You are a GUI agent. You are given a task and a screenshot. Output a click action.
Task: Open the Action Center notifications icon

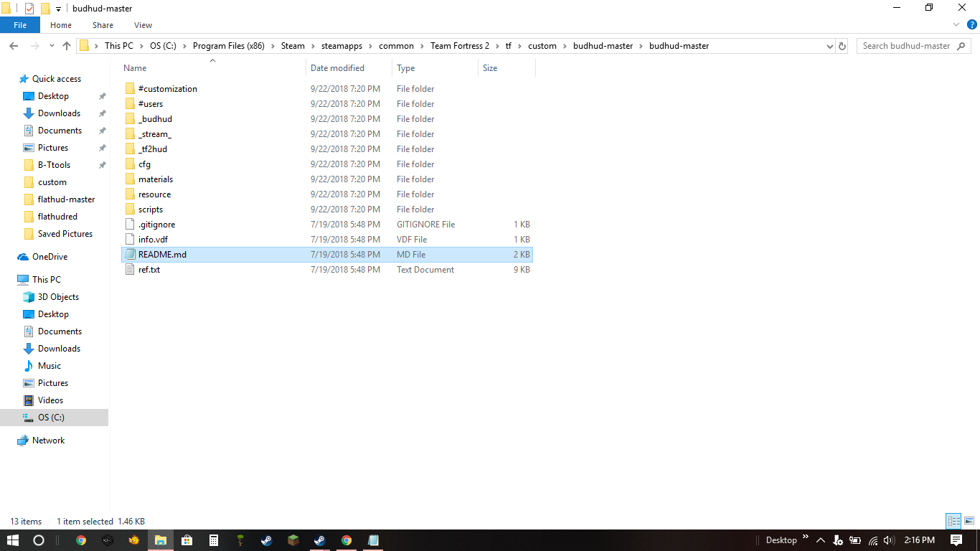point(956,540)
